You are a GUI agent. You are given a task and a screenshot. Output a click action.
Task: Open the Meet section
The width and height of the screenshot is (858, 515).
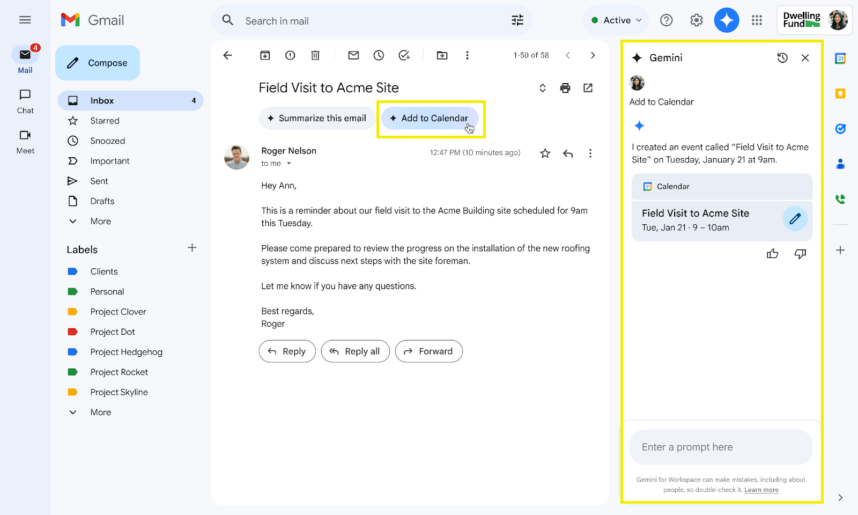pyautogui.click(x=25, y=142)
